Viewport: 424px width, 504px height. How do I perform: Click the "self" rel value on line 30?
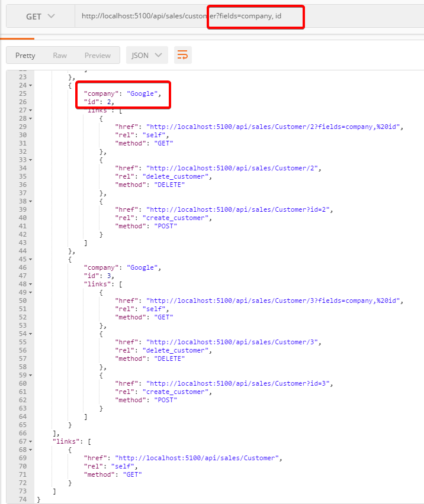click(154, 135)
